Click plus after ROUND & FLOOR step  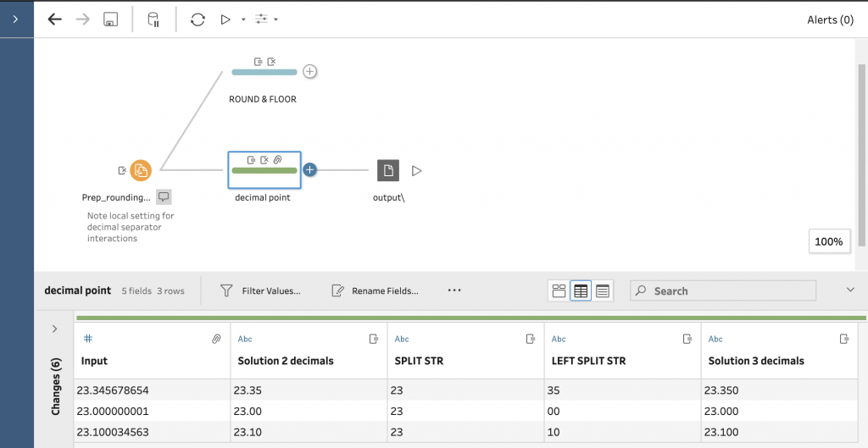[310, 72]
